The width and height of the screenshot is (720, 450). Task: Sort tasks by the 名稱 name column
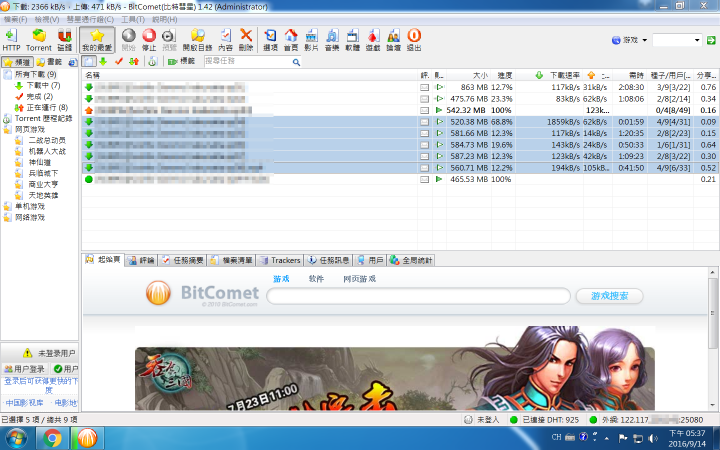click(249, 75)
